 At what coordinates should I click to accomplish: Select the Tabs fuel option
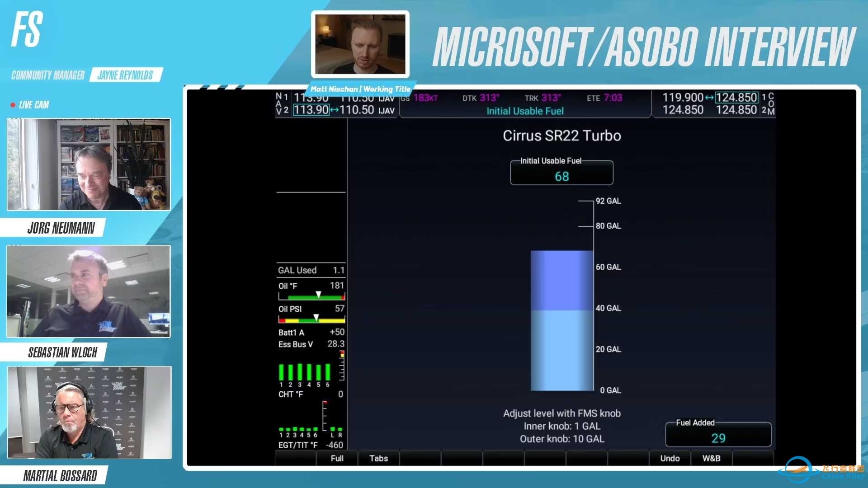point(380,458)
